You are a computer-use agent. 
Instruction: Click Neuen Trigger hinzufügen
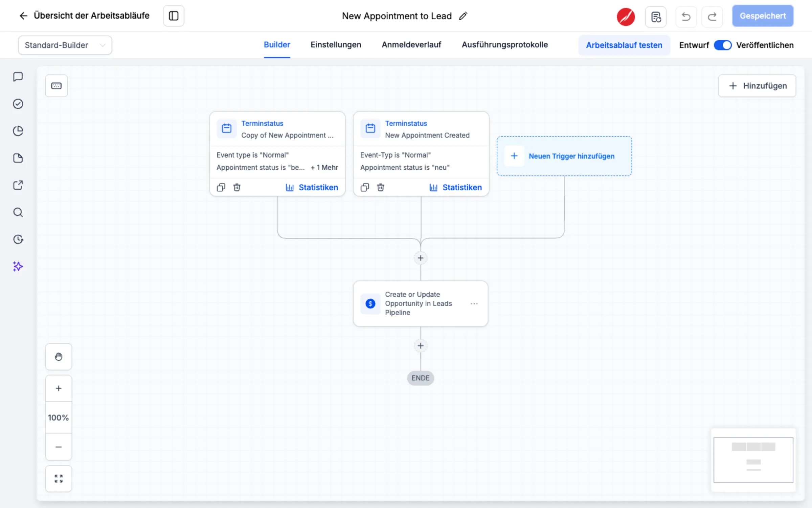(564, 156)
